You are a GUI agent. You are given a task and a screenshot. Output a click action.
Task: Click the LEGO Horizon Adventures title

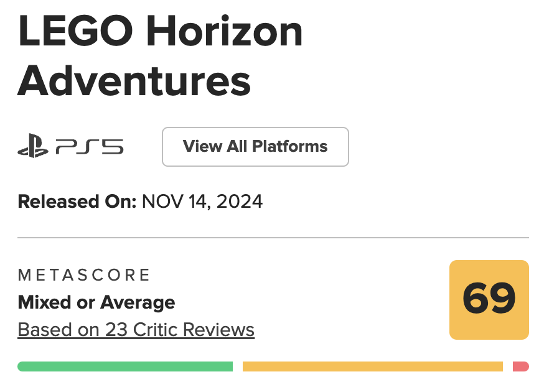[161, 57]
